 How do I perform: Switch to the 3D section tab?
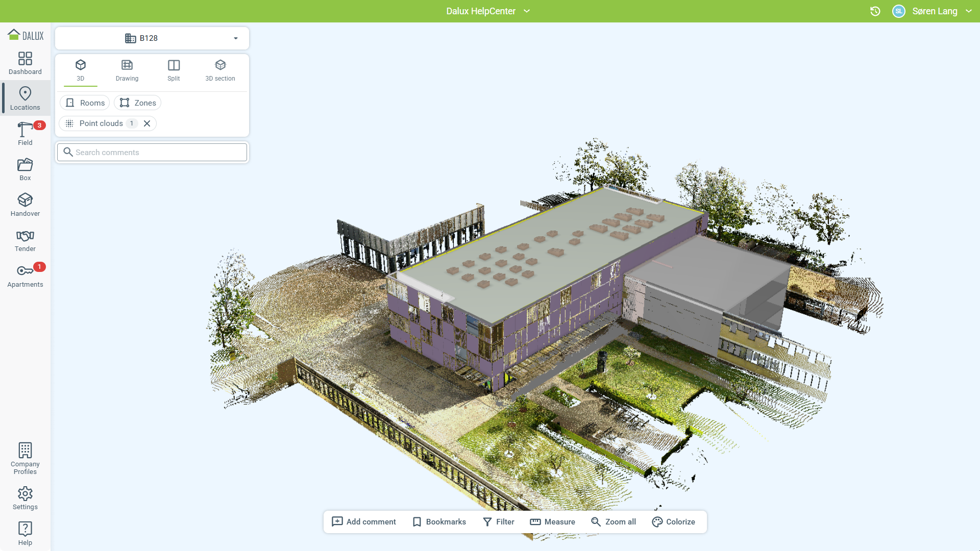[220, 70]
